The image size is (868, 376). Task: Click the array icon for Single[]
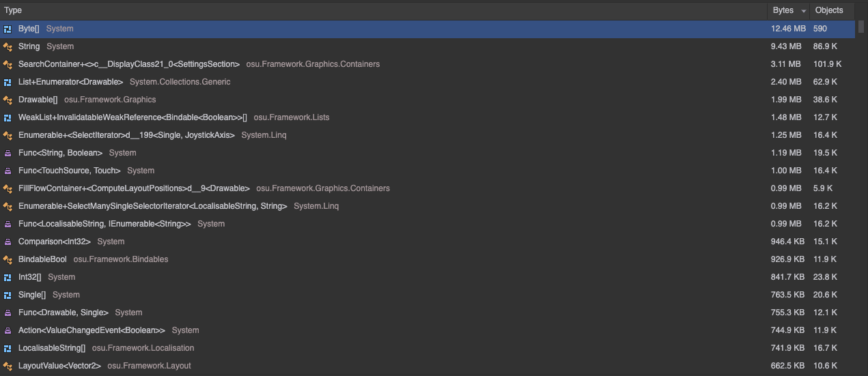[x=8, y=295]
